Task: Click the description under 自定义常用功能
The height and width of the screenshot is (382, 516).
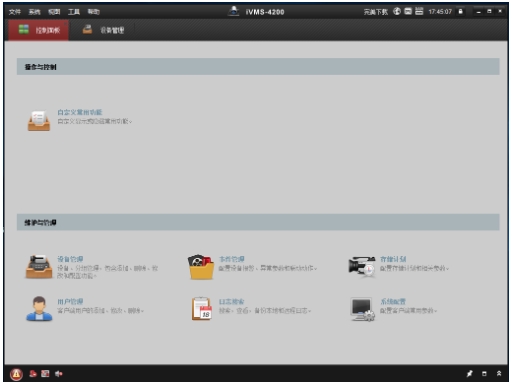Action: (x=95, y=121)
